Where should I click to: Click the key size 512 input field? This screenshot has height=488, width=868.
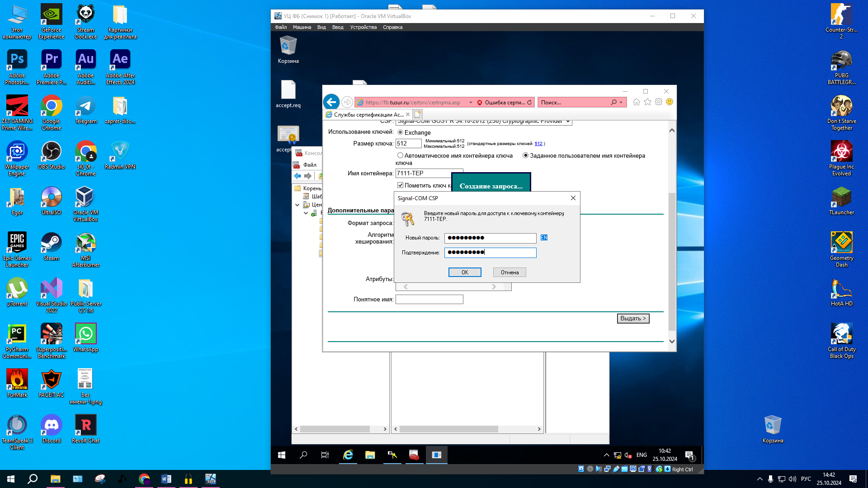coord(408,144)
